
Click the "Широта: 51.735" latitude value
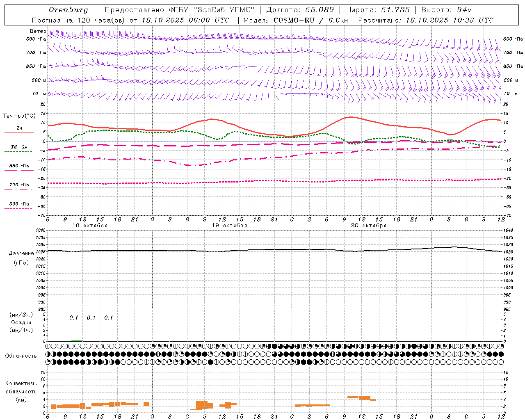tap(377, 10)
